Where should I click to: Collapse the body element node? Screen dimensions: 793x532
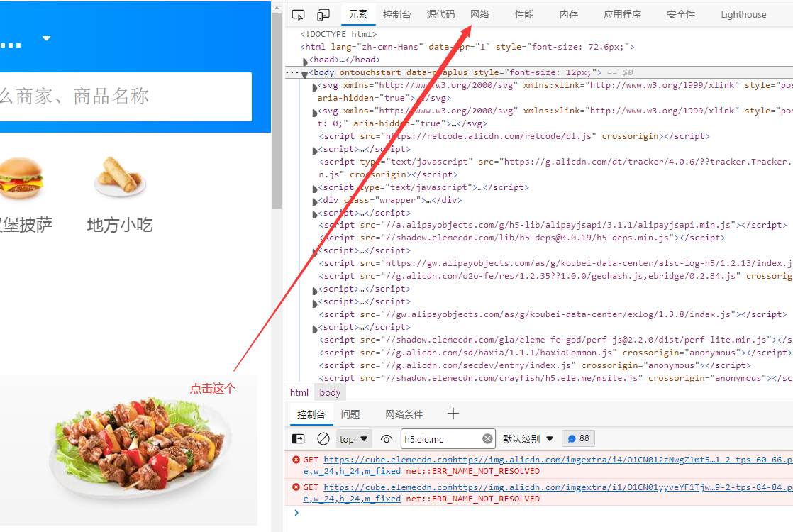304,72
